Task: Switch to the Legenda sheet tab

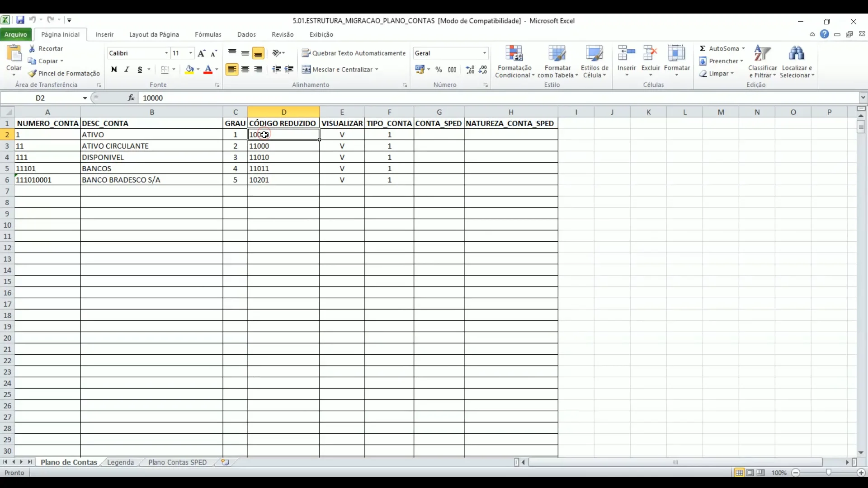Action: click(x=120, y=462)
